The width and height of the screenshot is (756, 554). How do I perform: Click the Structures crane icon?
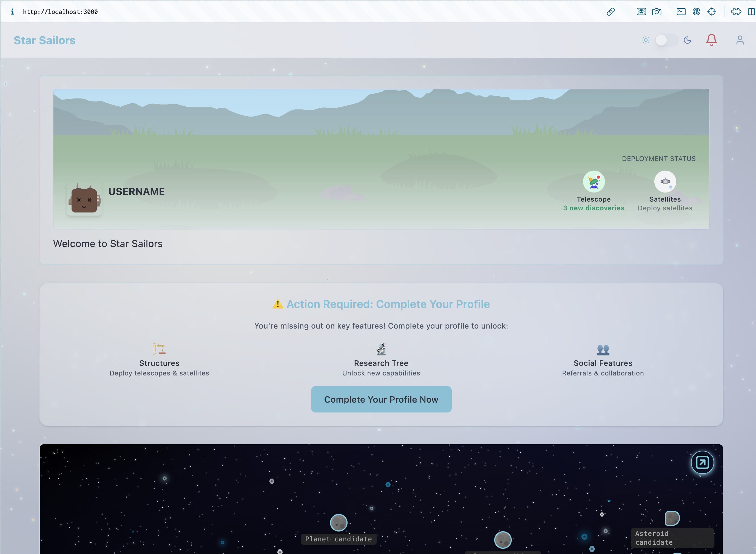click(159, 349)
